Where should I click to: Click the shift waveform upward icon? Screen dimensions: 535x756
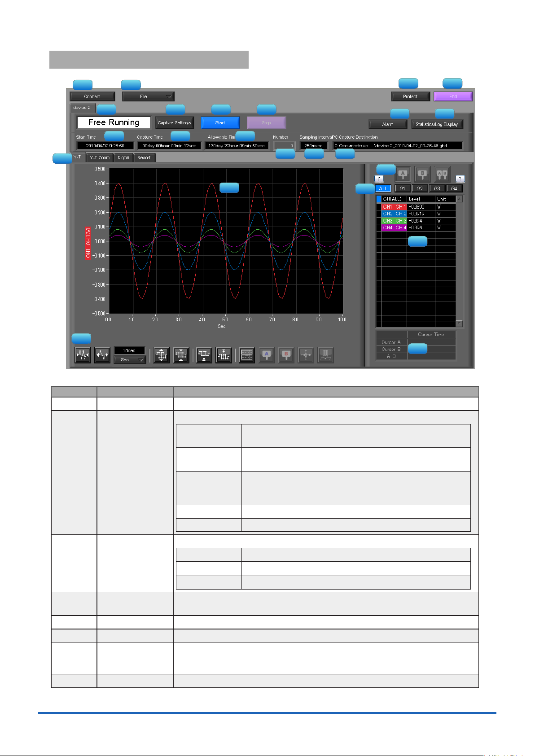[204, 355]
